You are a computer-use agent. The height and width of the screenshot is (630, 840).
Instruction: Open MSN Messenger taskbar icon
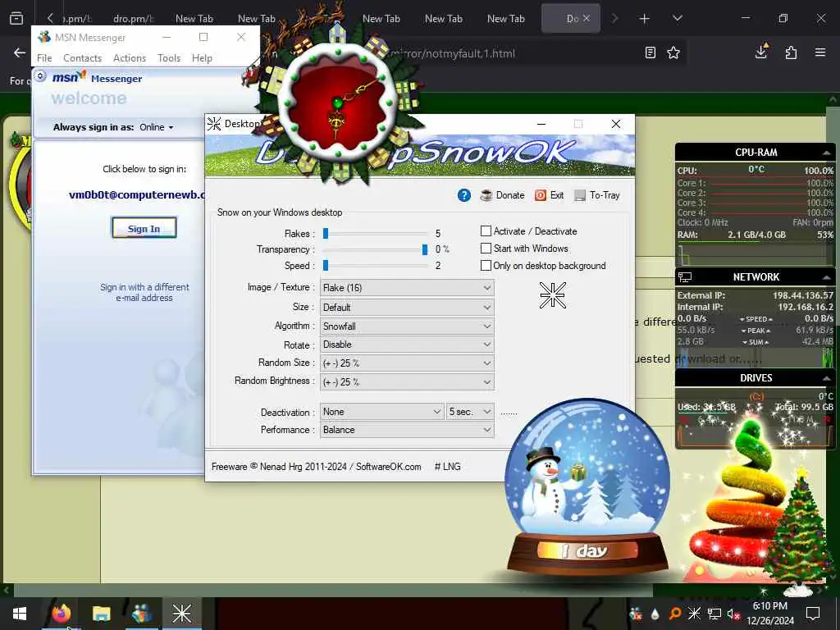click(141, 613)
